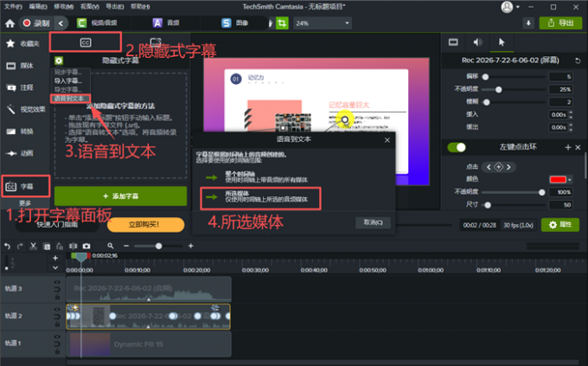Open the 文件(F) menu
The image size is (588, 366).
pos(13,6)
